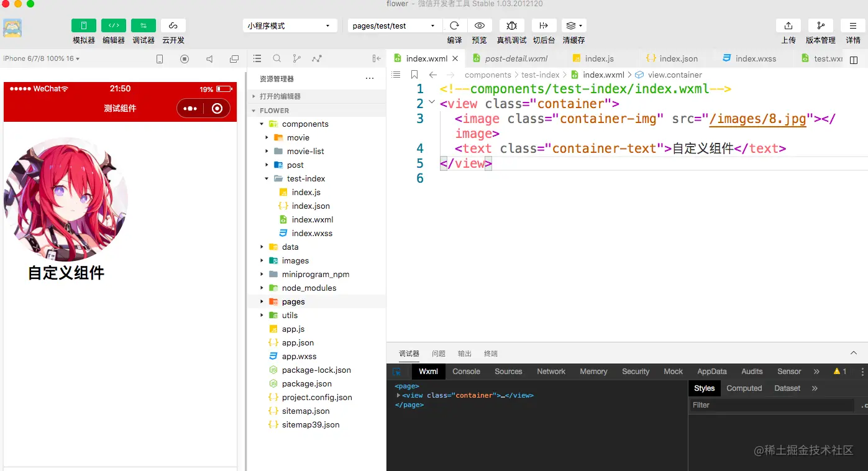This screenshot has height=471, width=868.
Task: Click the 上传 upload icon
Action: point(788,25)
